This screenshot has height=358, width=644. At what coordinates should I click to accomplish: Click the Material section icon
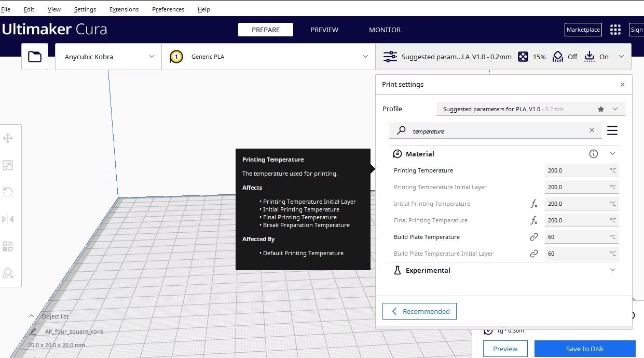coord(398,154)
